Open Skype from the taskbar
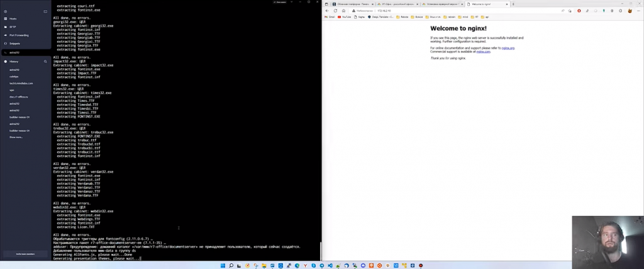 click(x=313, y=266)
